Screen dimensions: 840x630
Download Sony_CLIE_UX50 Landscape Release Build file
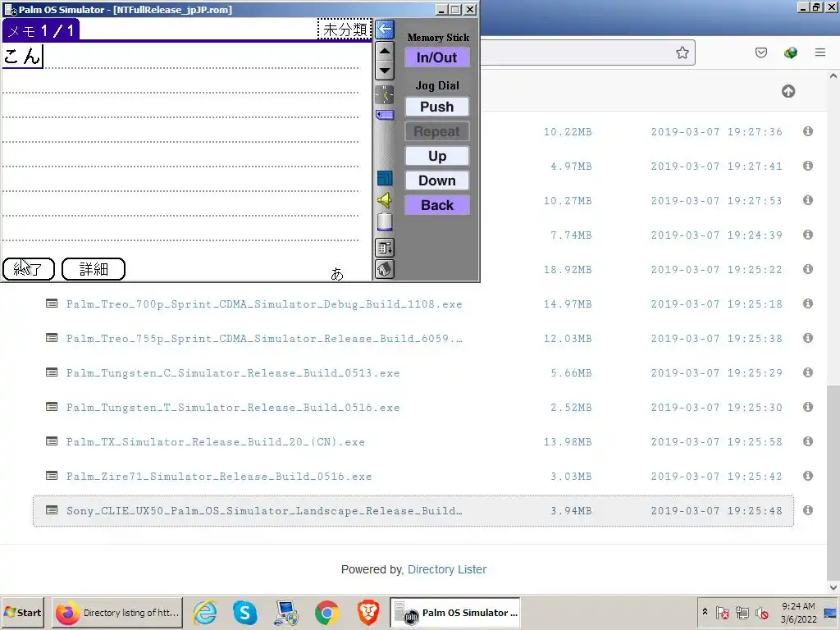point(264,511)
